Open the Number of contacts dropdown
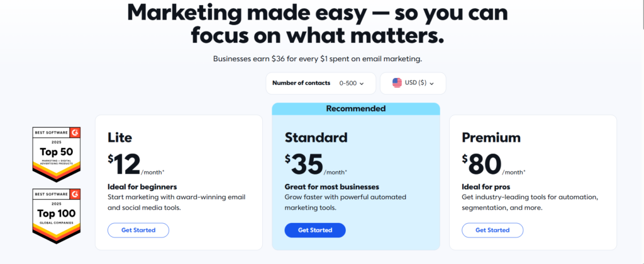Image resolution: width=644 pixels, height=264 pixels. 321,83
